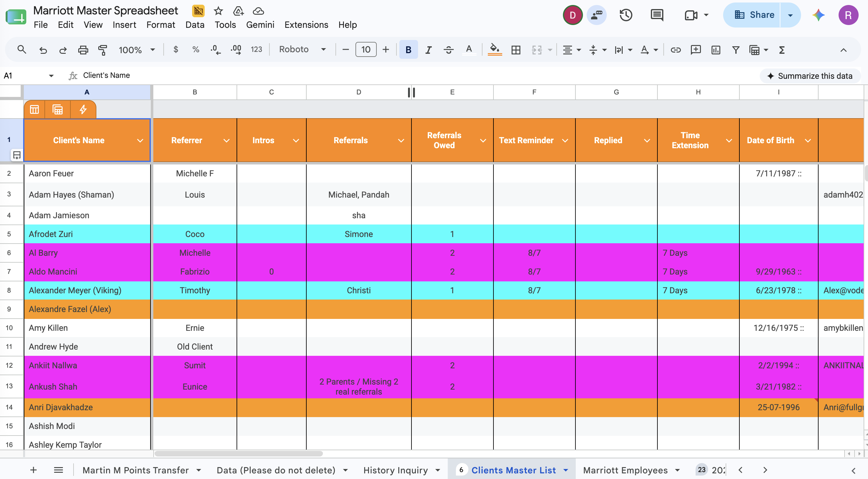Open version history clock icon
This screenshot has width=868, height=479.
pos(626,15)
